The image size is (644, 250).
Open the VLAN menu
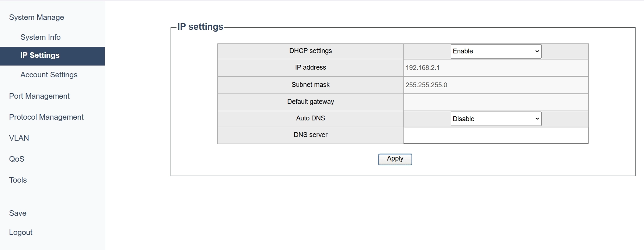coord(19,138)
